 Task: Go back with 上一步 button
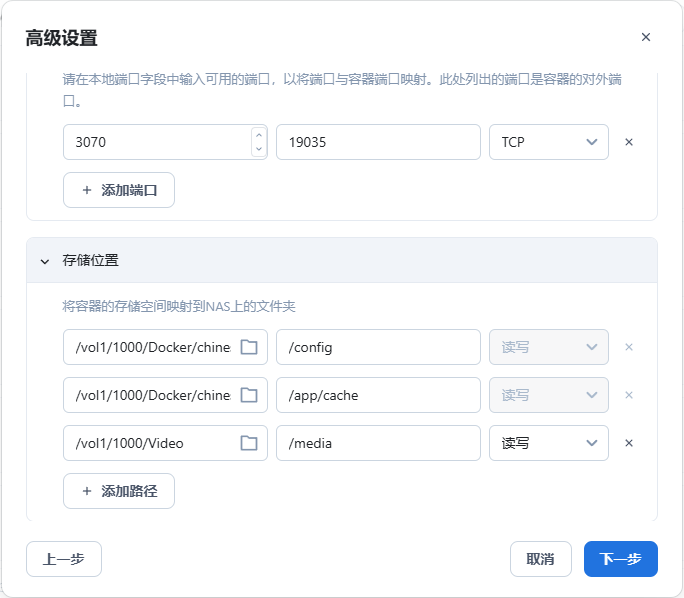click(x=64, y=559)
